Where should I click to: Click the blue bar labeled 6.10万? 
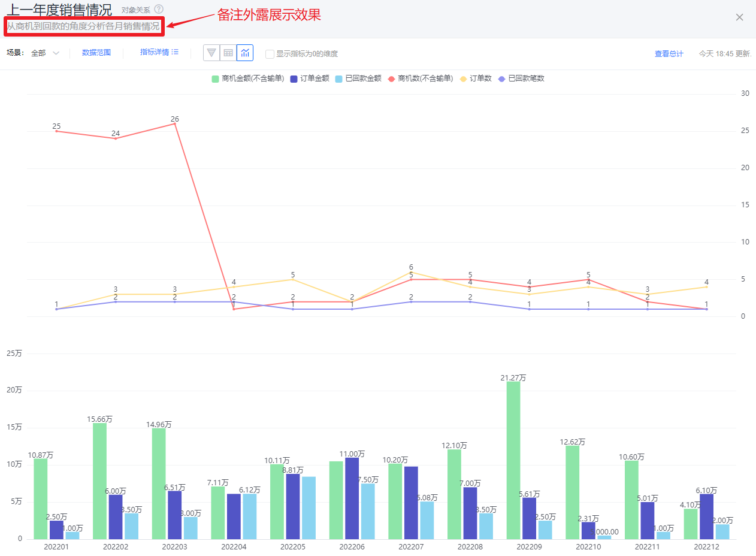(x=707, y=516)
